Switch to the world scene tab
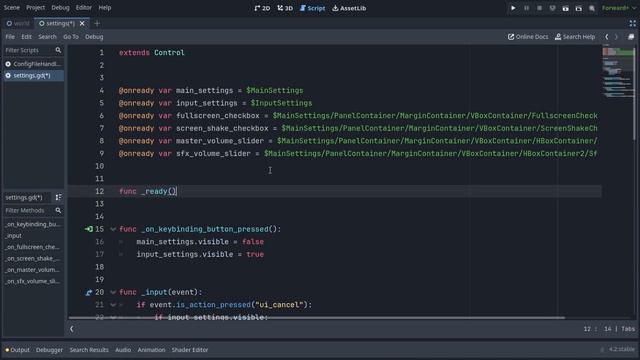Screen dimensions: 640x360 pyautogui.click(x=18, y=23)
